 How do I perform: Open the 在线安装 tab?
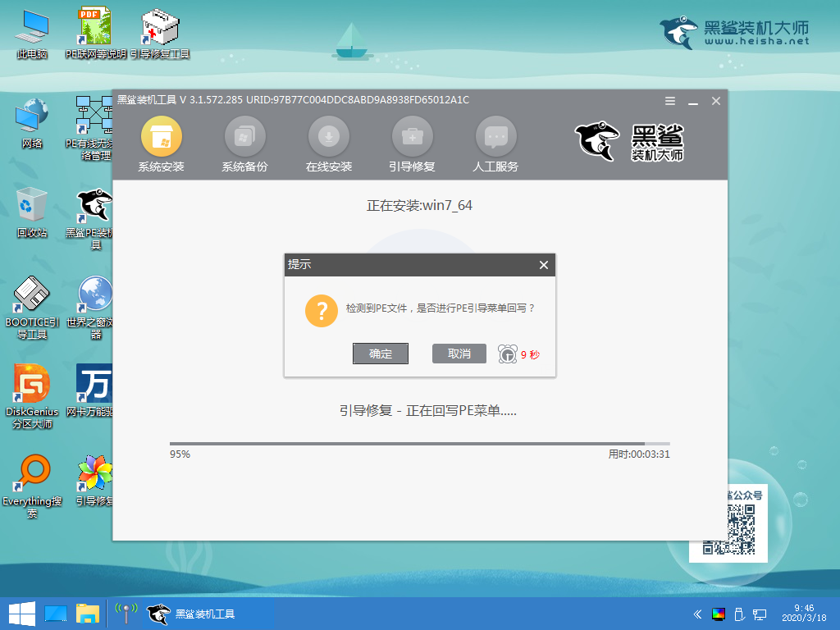[328, 144]
